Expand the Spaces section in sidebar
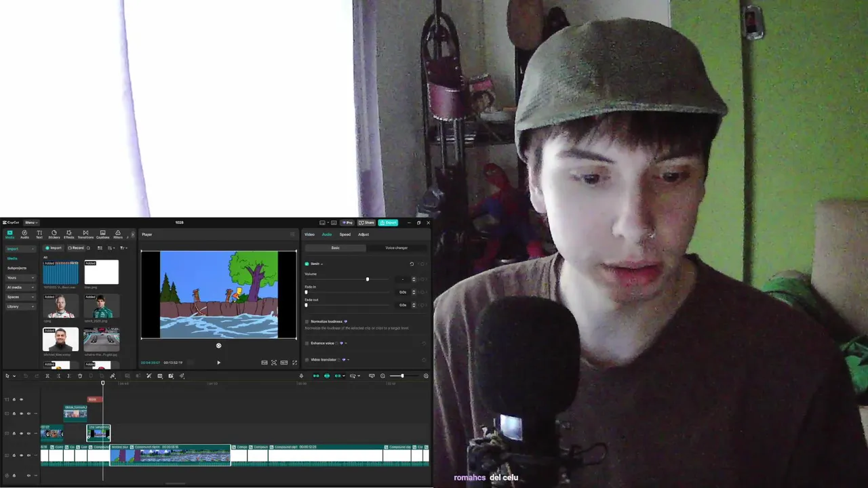868x488 pixels. click(20, 297)
